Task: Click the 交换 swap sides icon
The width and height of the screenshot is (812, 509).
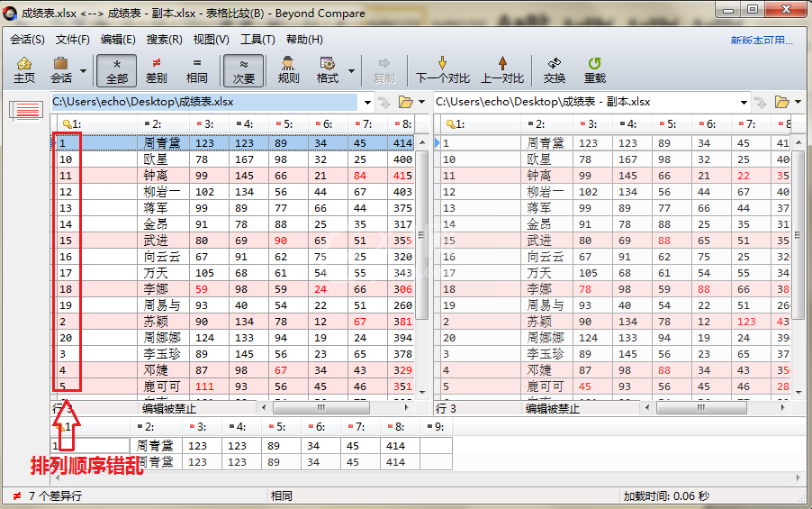Action: (x=555, y=70)
